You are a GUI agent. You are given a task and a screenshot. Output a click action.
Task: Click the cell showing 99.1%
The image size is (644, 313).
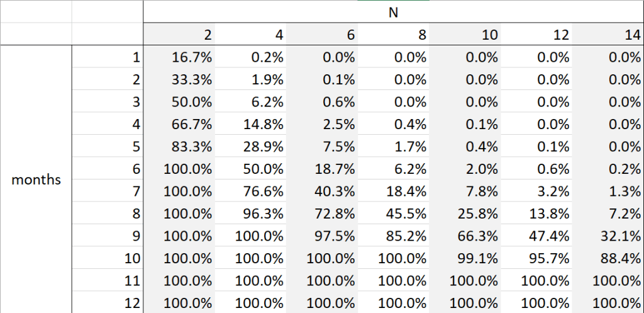[477, 258]
